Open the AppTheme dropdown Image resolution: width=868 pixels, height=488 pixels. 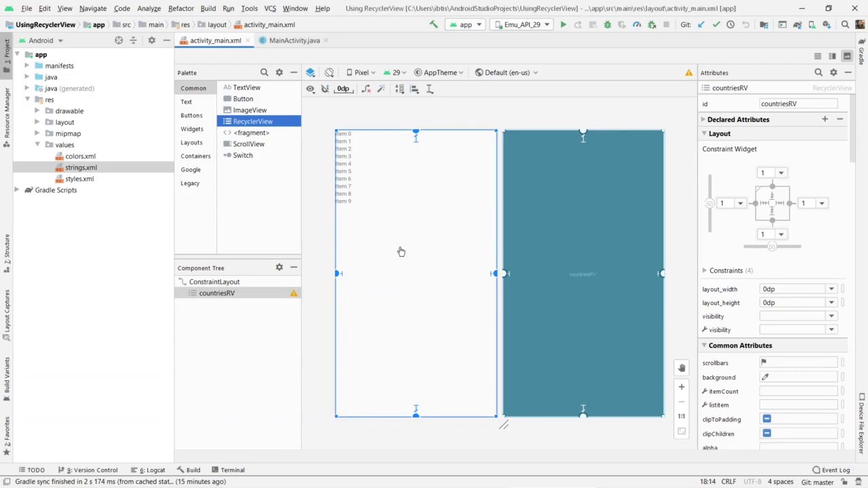(439, 73)
